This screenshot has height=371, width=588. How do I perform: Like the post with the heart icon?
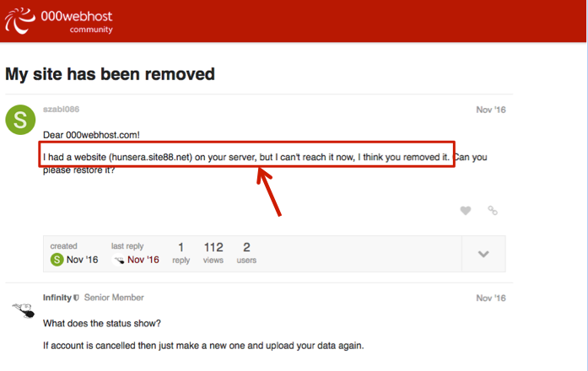point(465,211)
